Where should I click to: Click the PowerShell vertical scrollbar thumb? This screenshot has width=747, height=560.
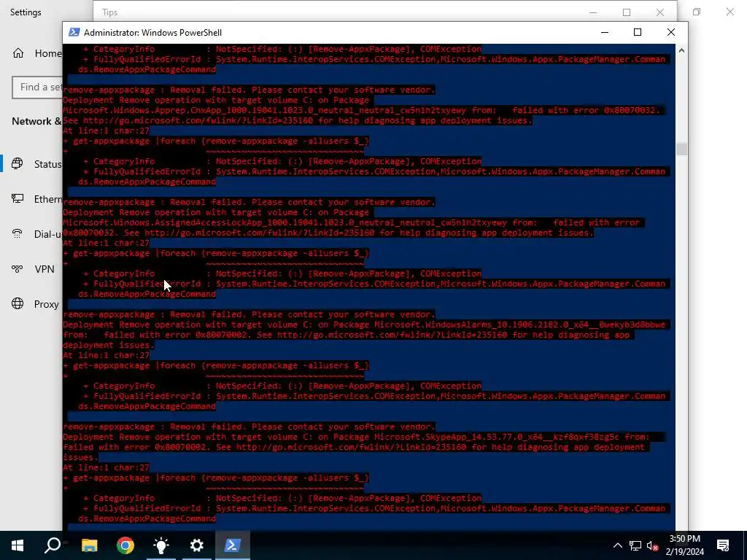coord(682,149)
